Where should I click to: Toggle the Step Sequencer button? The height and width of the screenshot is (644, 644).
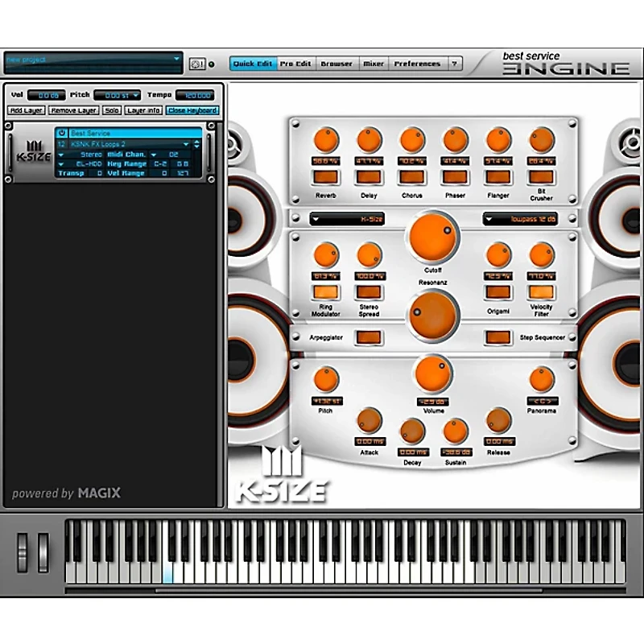(498, 337)
